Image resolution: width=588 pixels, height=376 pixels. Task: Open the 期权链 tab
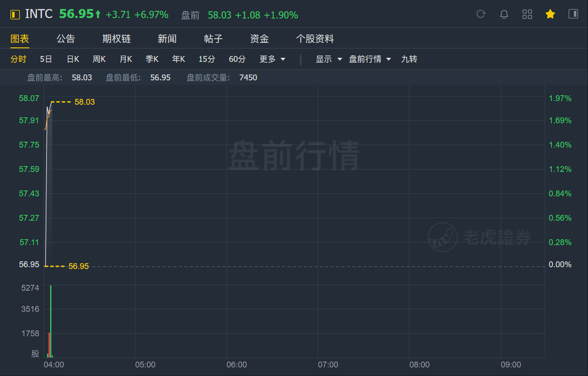click(x=117, y=39)
